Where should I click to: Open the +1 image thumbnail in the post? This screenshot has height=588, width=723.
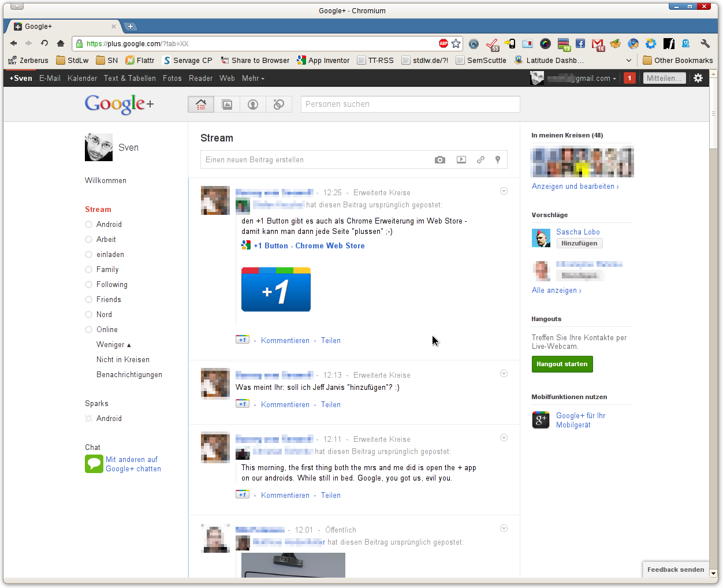276,289
